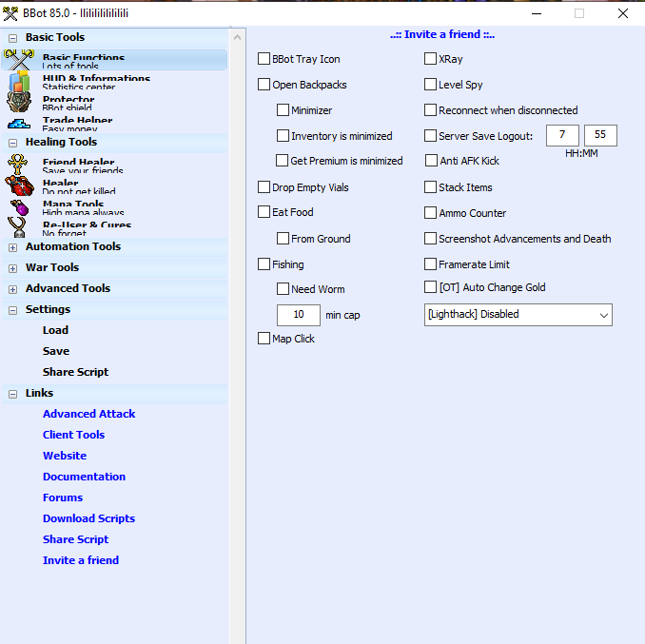
Task: Select the Protector shield icon
Action: coord(20,103)
